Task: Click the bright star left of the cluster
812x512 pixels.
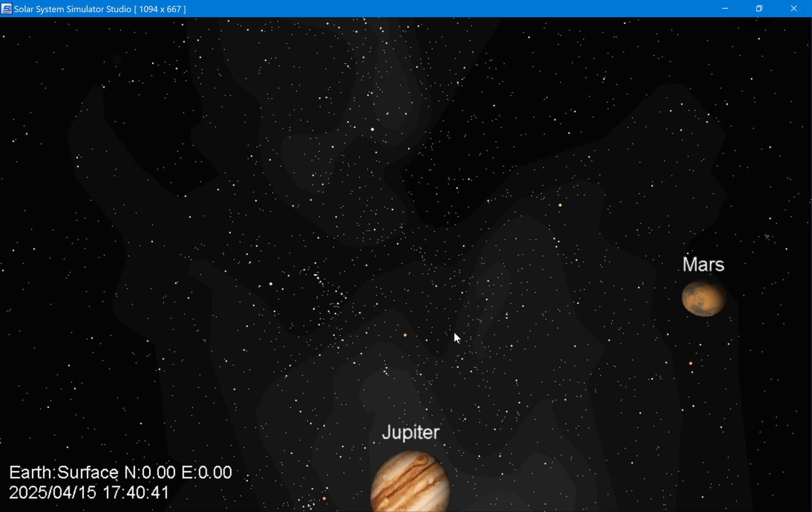Action: pos(271,284)
